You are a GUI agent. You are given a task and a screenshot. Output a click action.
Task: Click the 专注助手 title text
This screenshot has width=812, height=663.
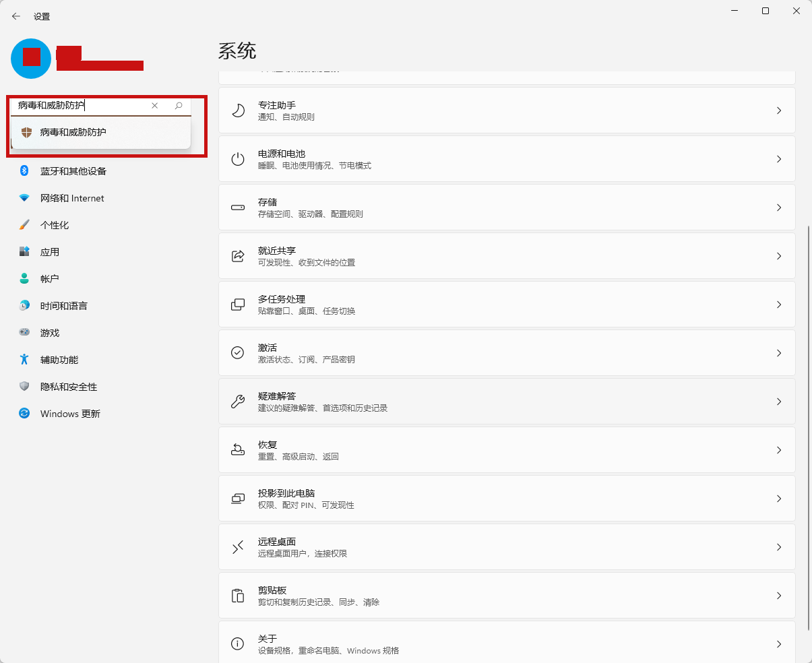277,105
